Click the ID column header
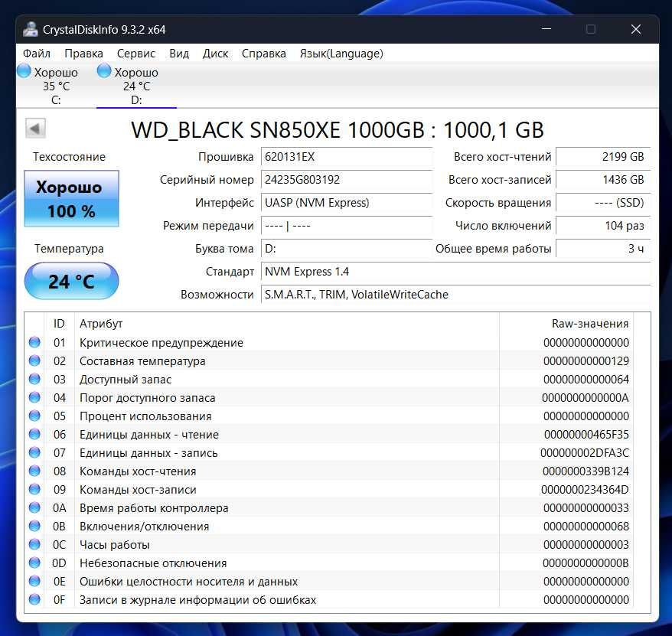This screenshot has height=636, width=672. (x=59, y=324)
